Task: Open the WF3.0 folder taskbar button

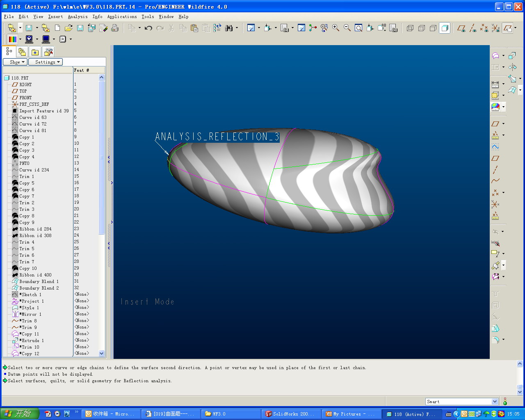Action: click(x=231, y=414)
